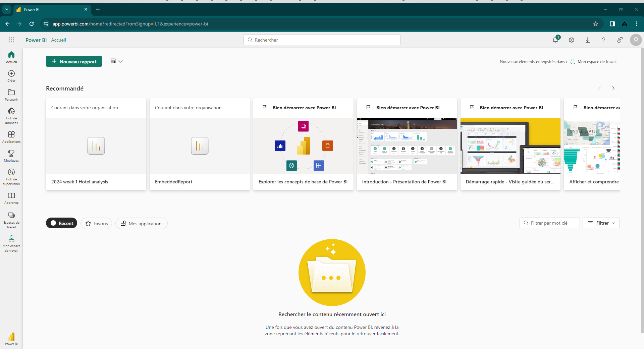This screenshot has width=644, height=349.
Task: Show next recommended items with right arrow
Action: coord(613,88)
